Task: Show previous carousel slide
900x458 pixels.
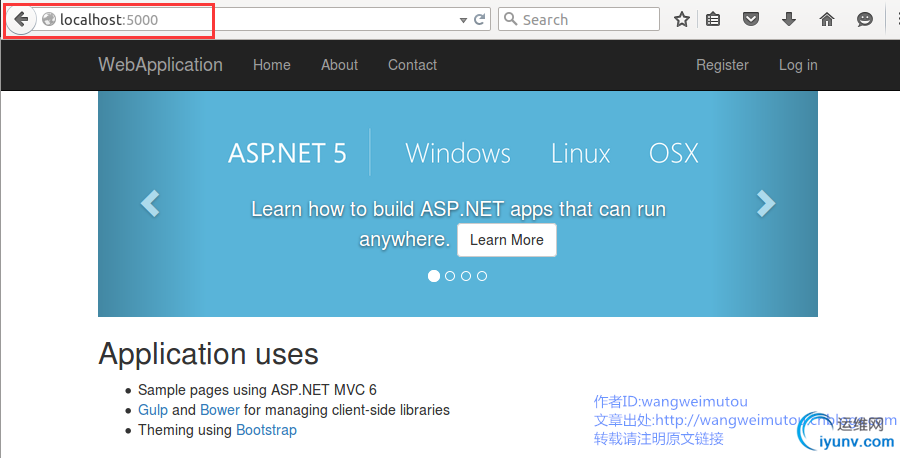Action: point(150,203)
